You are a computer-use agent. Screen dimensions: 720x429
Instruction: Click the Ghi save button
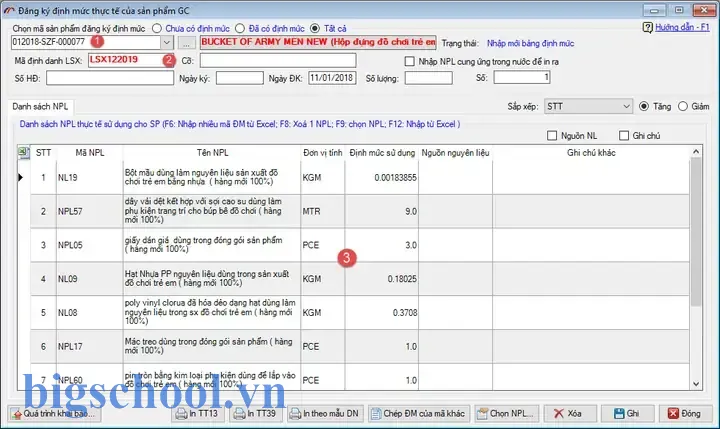coord(627,414)
